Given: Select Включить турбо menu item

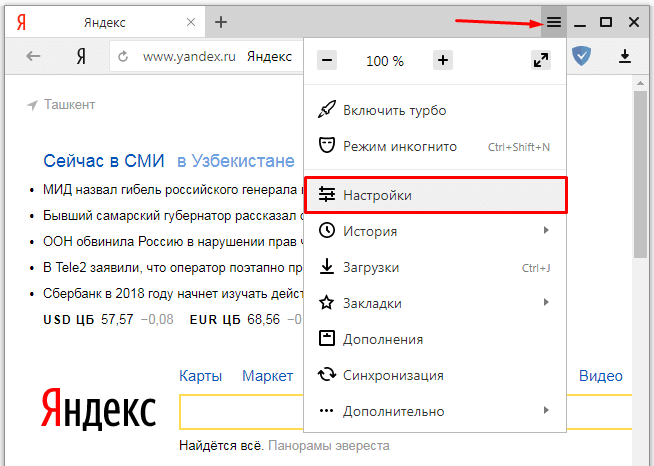Looking at the screenshot, I should point(435,110).
